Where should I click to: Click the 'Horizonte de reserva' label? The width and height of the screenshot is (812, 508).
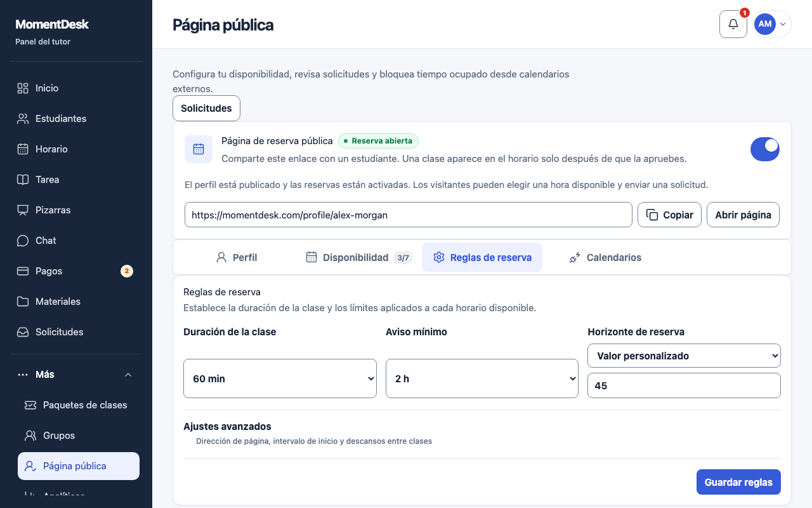click(x=636, y=331)
